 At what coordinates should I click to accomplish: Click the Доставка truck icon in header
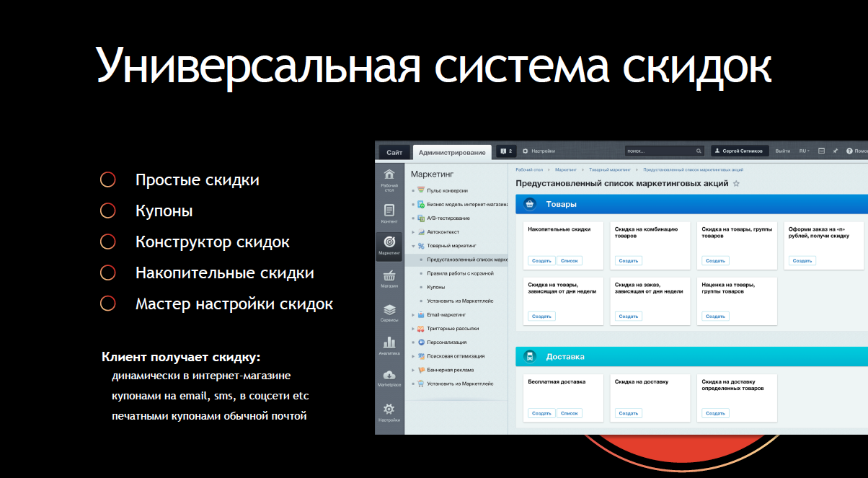pyautogui.click(x=530, y=356)
